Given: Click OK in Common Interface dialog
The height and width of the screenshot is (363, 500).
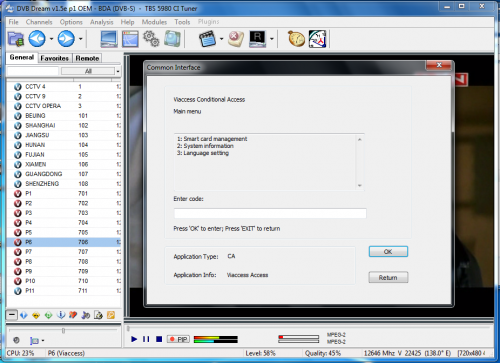Looking at the screenshot, I should click(388, 251).
